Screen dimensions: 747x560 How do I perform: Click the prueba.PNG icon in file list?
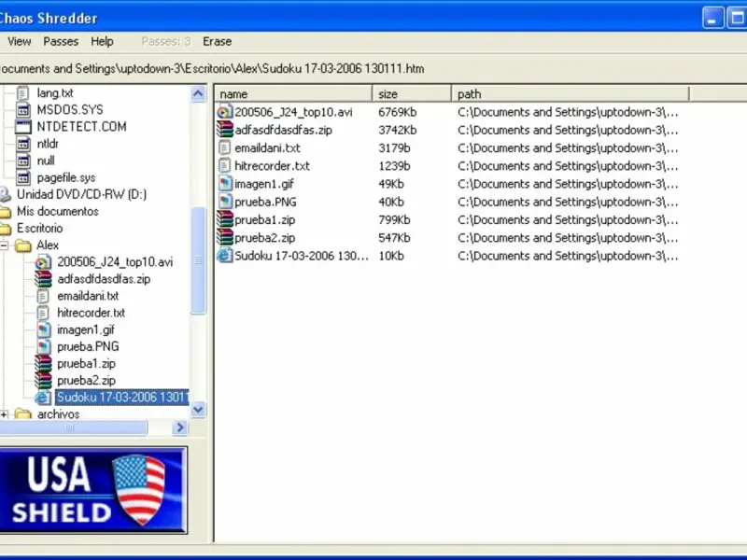coord(225,202)
